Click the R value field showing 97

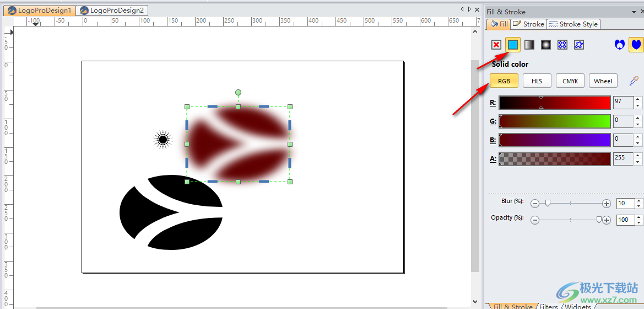(x=624, y=103)
